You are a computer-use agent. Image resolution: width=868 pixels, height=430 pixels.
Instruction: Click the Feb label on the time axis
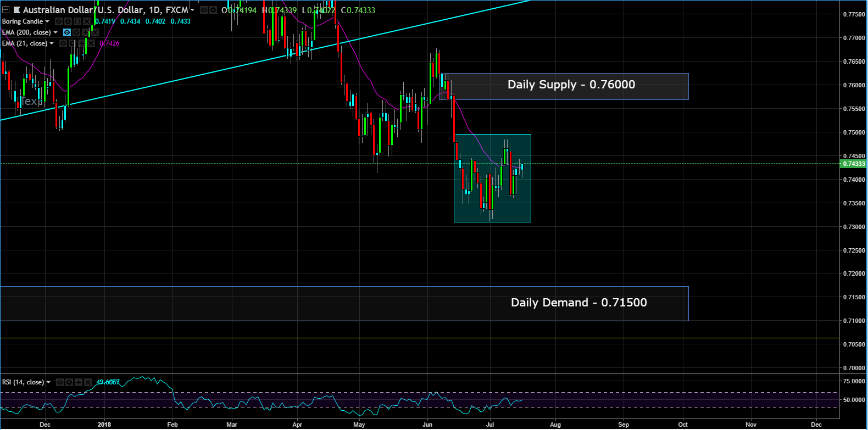point(173,425)
